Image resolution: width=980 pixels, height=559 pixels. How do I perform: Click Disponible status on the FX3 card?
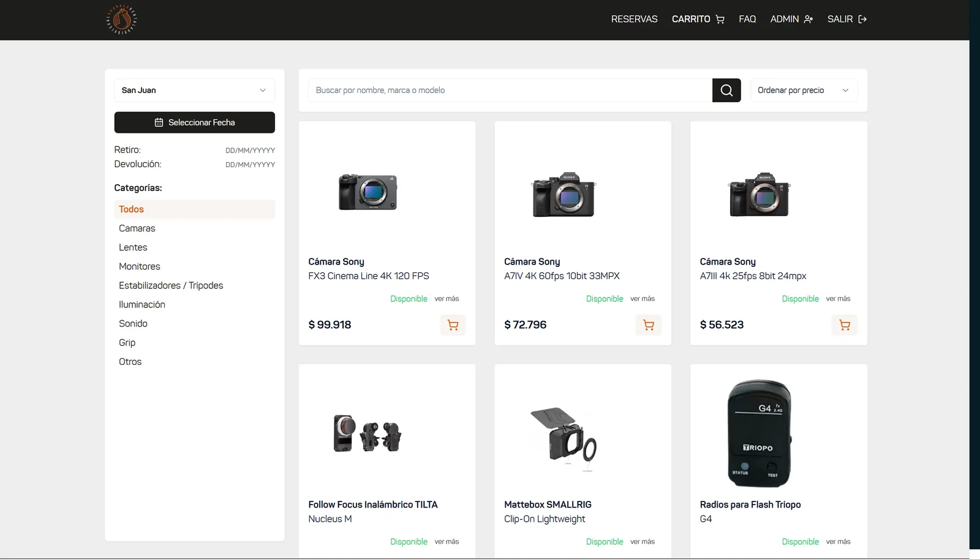pos(409,299)
